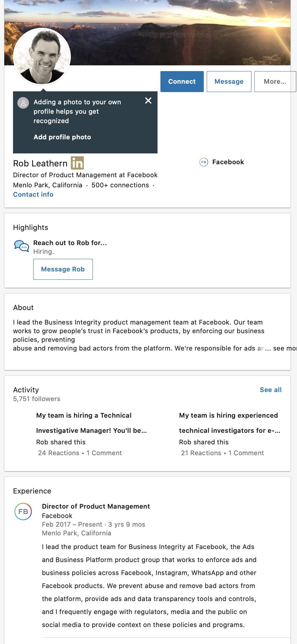Screen dimensions: 297x644
Task: Click 21 Reactions on second post
Action: [201, 453]
